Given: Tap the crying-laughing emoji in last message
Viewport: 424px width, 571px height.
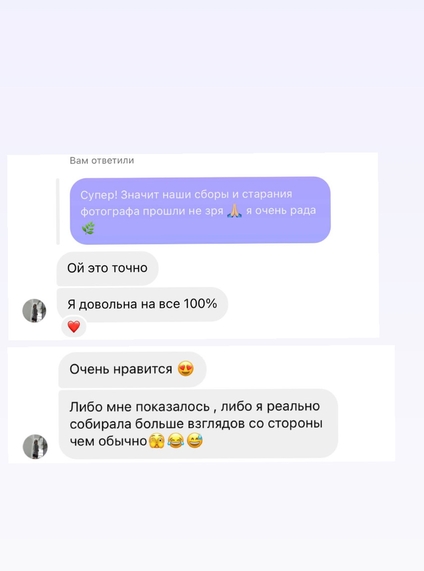Looking at the screenshot, I should tap(176, 441).
